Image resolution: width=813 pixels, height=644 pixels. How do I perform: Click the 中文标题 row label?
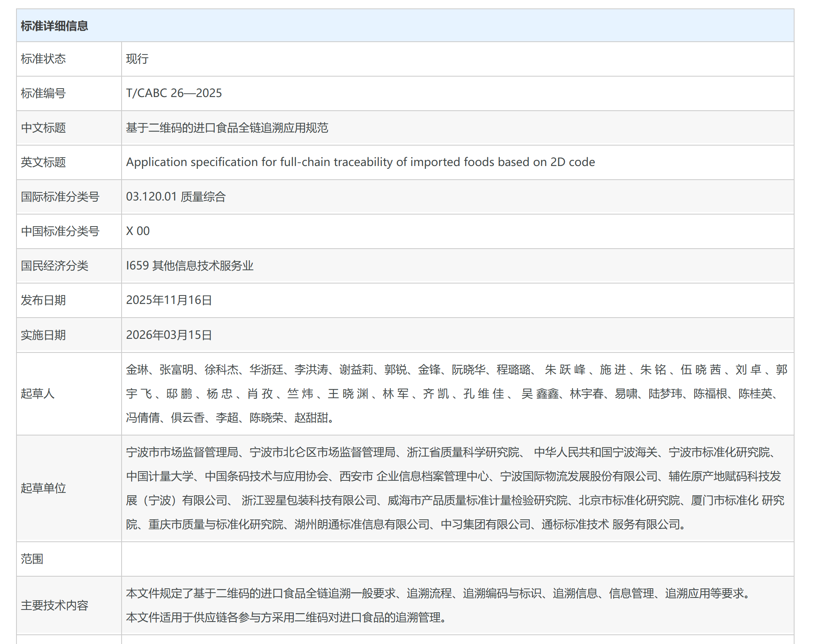tap(43, 128)
